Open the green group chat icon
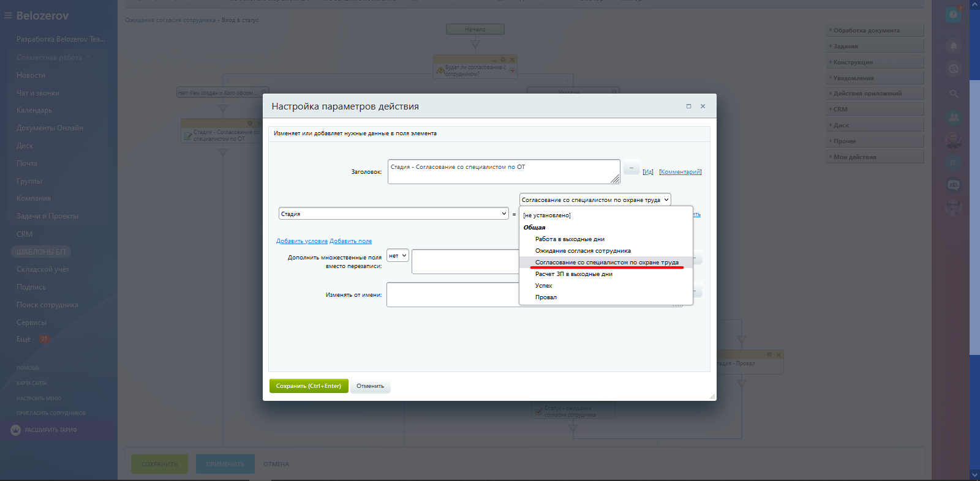Viewport: 980px width, 481px height. (x=953, y=117)
